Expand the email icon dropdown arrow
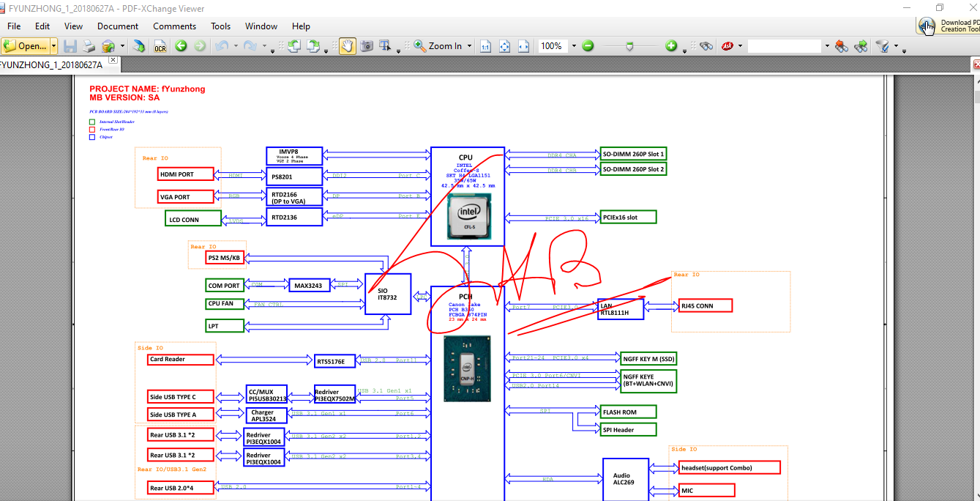The height and width of the screenshot is (501, 980). point(122,46)
